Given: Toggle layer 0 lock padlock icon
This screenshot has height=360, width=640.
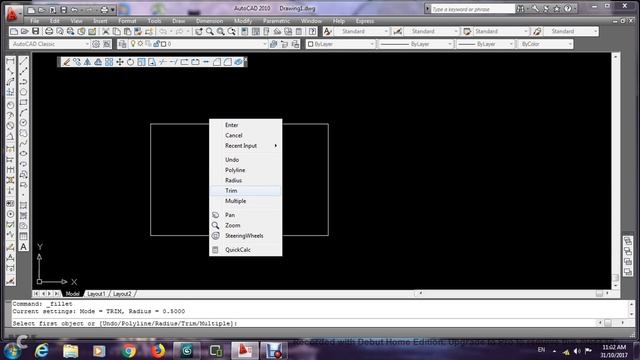Looking at the screenshot, I should click(x=156, y=44).
